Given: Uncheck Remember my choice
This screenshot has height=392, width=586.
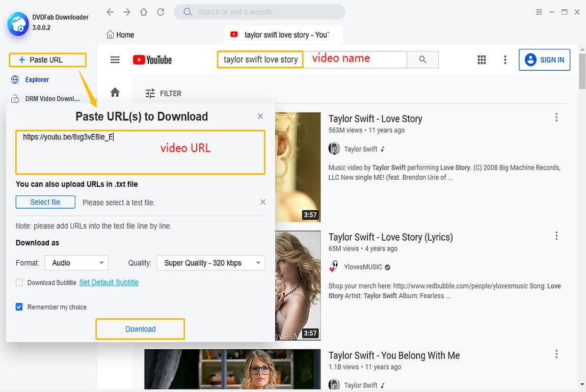Looking at the screenshot, I should point(19,307).
